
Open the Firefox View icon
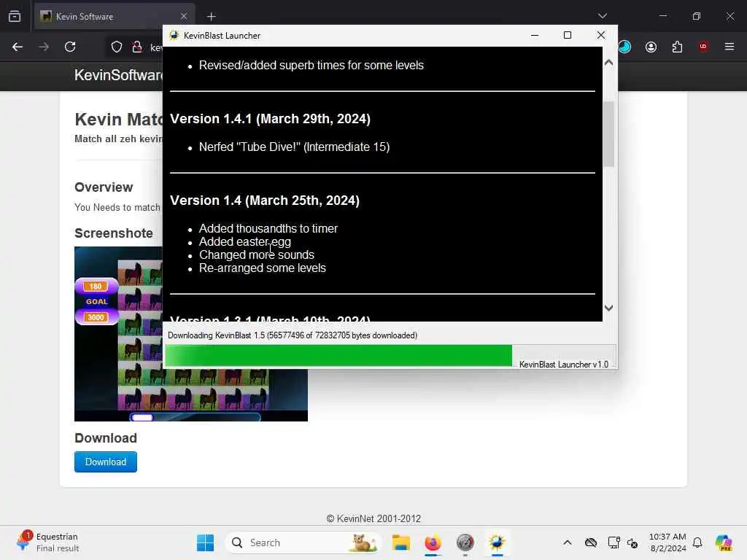tap(15, 16)
